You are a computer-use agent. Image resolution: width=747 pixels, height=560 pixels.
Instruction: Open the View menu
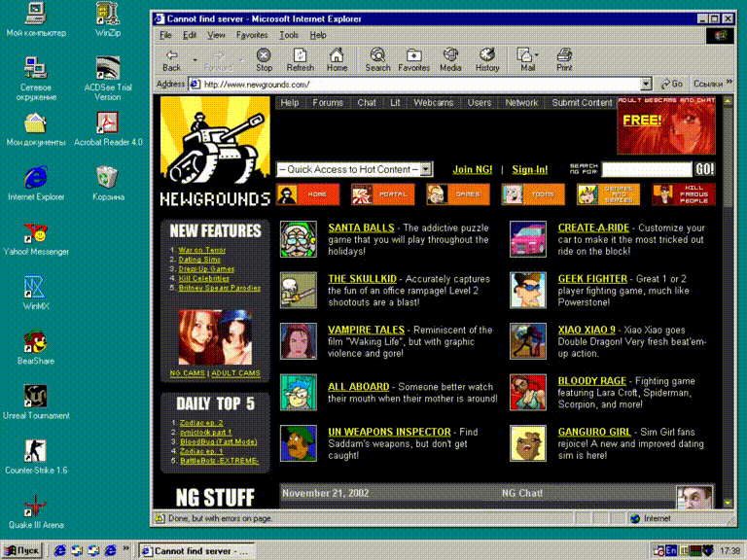tap(216, 35)
